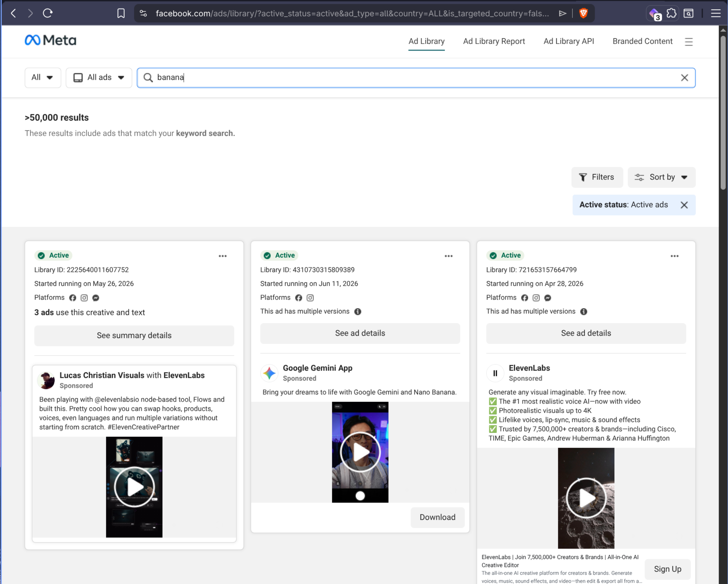Switch to Ad Library tab
The width and height of the screenshot is (728, 584).
click(426, 41)
